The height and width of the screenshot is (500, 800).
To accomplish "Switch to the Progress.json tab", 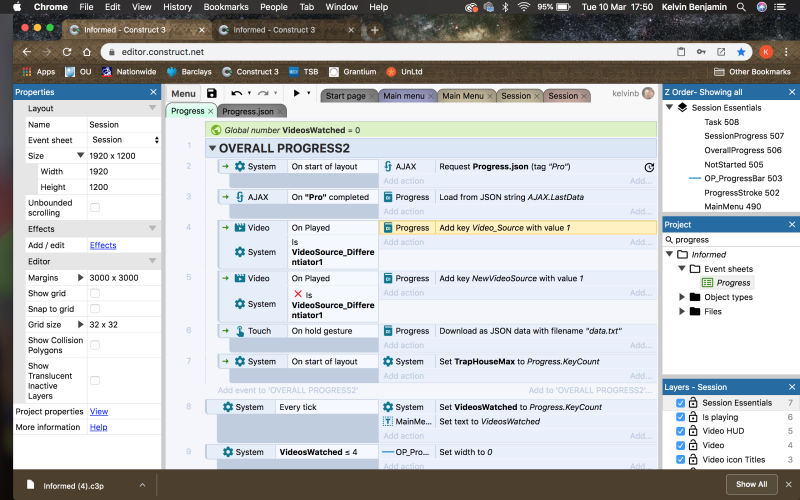I will 251,111.
